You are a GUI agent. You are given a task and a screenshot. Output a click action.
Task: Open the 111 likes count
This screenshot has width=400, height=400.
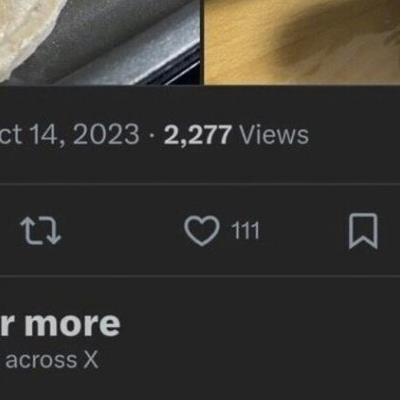click(245, 231)
